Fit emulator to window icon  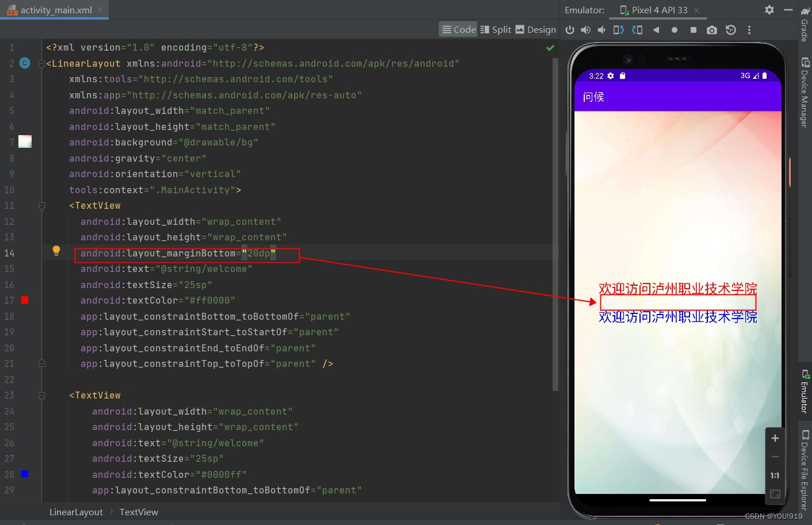[775, 494]
